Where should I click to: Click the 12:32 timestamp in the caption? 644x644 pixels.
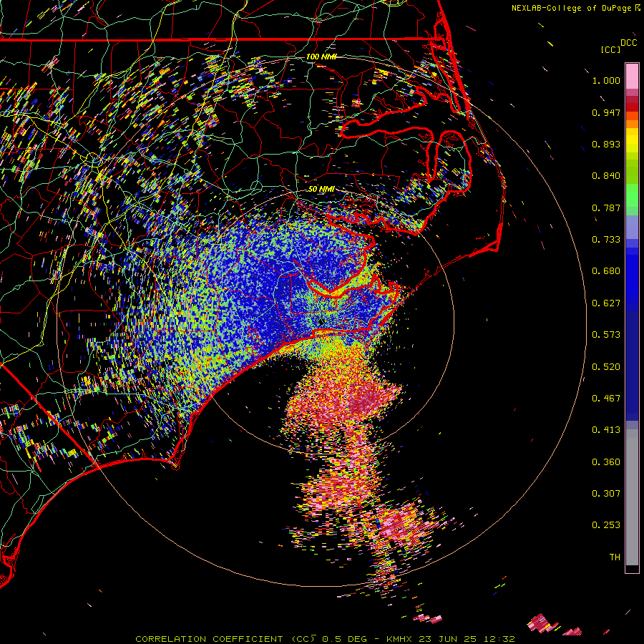499,639
